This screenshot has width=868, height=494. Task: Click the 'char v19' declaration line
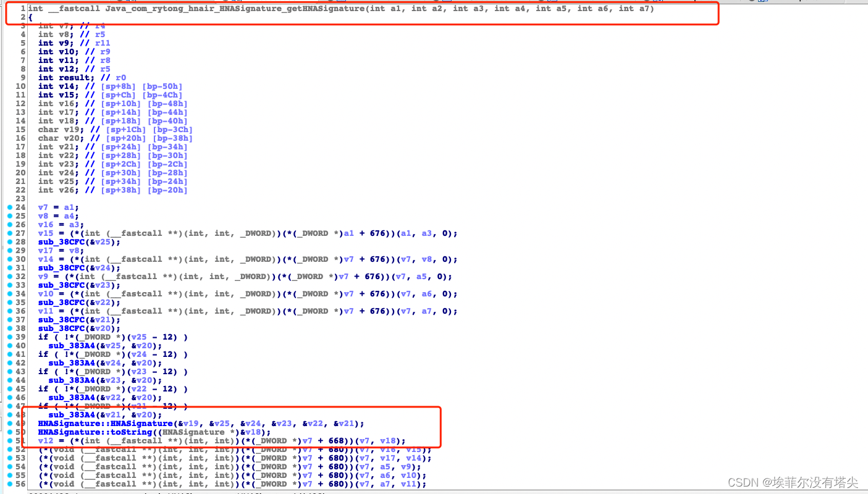pos(115,130)
